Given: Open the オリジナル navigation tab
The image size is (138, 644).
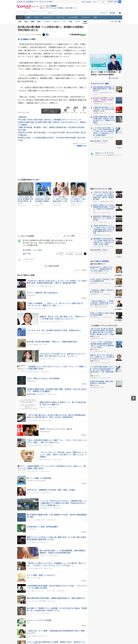Looking at the screenshot, I should 60,17.
